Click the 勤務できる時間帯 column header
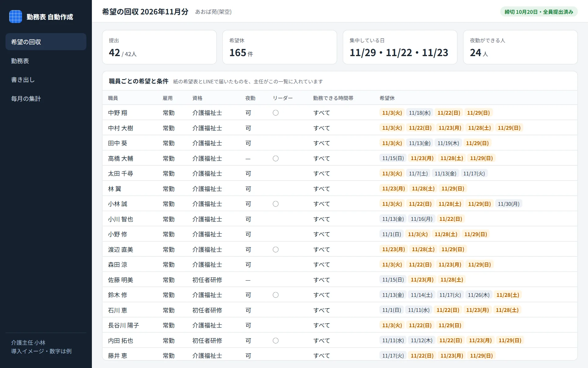 point(333,98)
